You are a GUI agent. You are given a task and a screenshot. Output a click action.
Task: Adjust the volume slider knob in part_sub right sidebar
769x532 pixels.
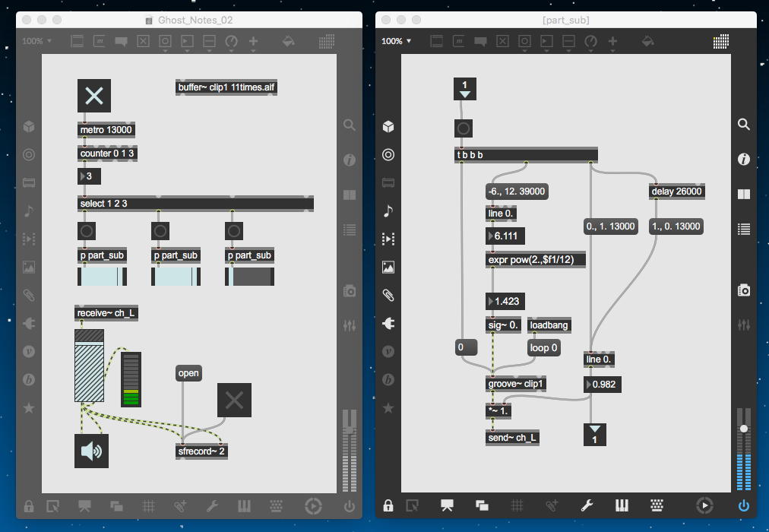[743, 429]
